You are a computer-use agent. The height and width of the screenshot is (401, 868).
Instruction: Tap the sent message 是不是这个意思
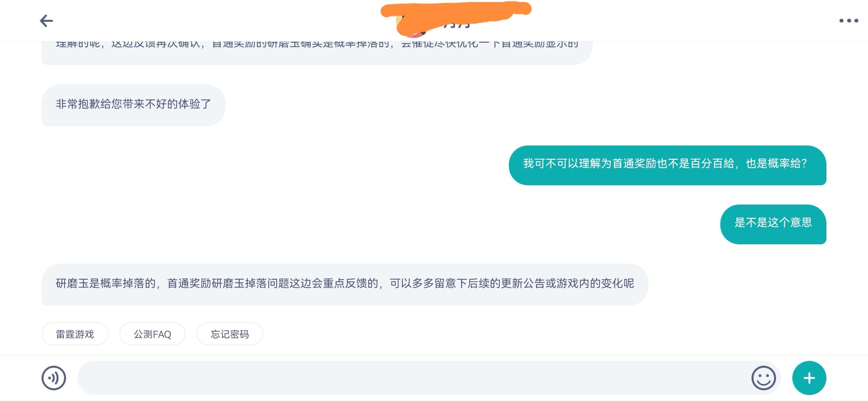point(773,224)
